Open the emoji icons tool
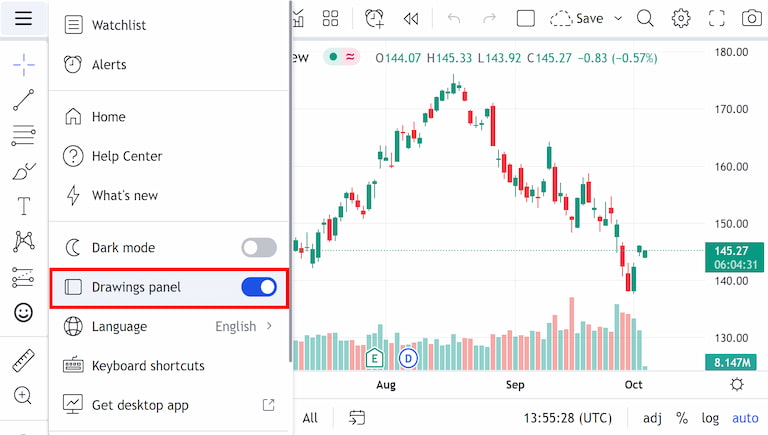Screen dimensions: 768x435 (x=24, y=312)
